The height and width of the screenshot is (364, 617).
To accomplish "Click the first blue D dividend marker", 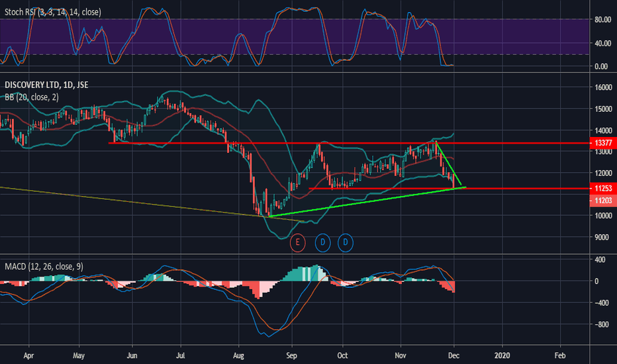I will coord(322,242).
